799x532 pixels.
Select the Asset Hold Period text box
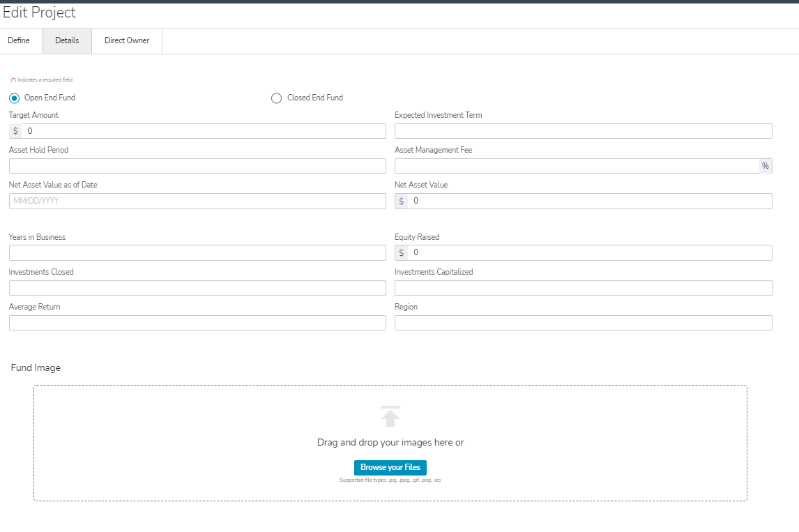coord(197,166)
